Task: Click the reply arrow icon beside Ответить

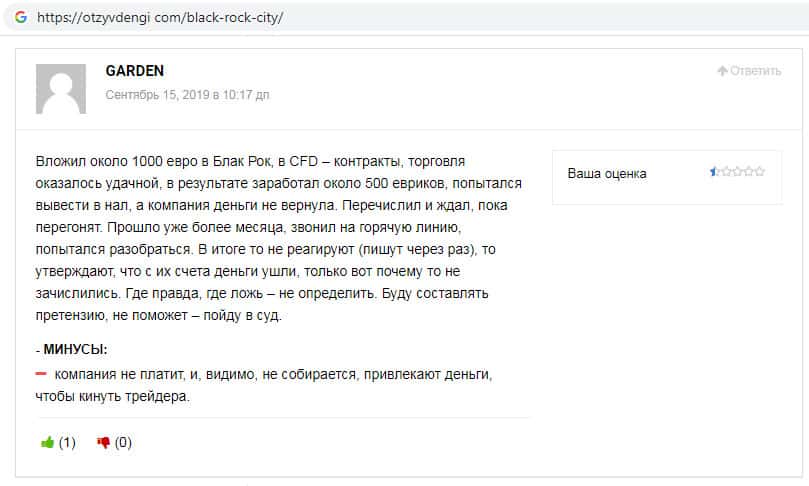Action: 722,71
